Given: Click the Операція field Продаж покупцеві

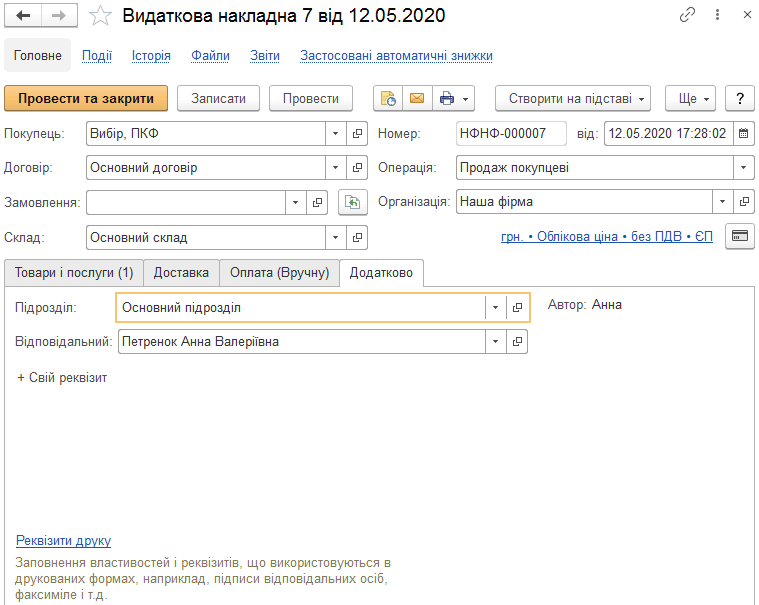Looking at the screenshot, I should [x=595, y=167].
